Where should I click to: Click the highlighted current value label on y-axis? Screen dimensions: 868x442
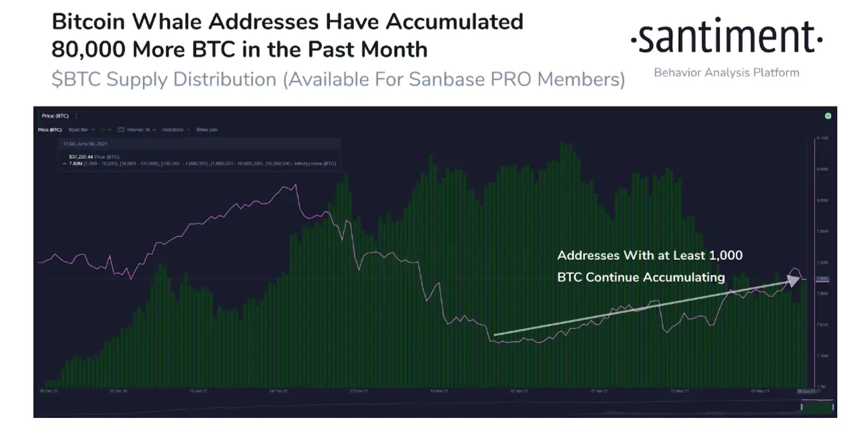click(823, 278)
